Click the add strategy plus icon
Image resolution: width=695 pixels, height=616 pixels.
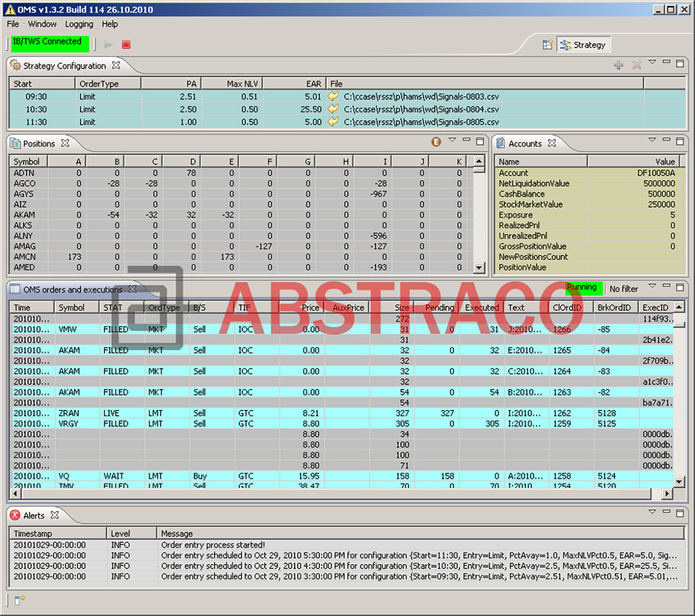pos(619,65)
